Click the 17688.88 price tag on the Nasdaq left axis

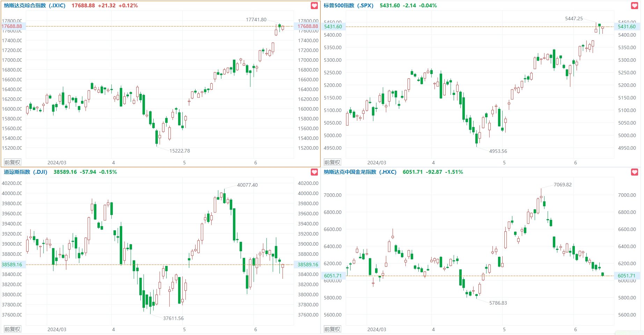[x=13, y=26]
